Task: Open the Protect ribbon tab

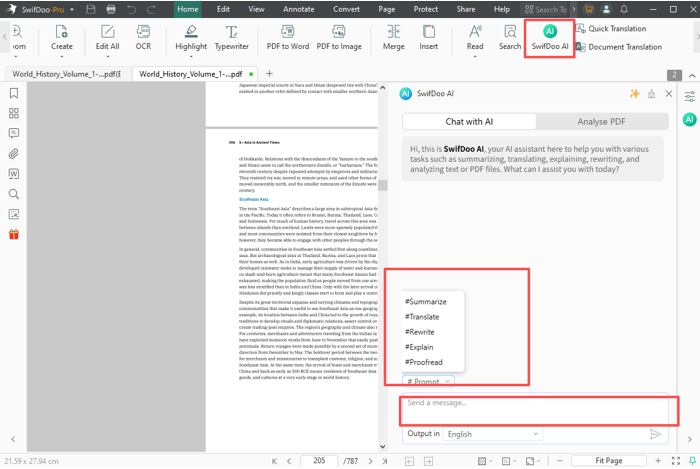Action: pos(426,9)
